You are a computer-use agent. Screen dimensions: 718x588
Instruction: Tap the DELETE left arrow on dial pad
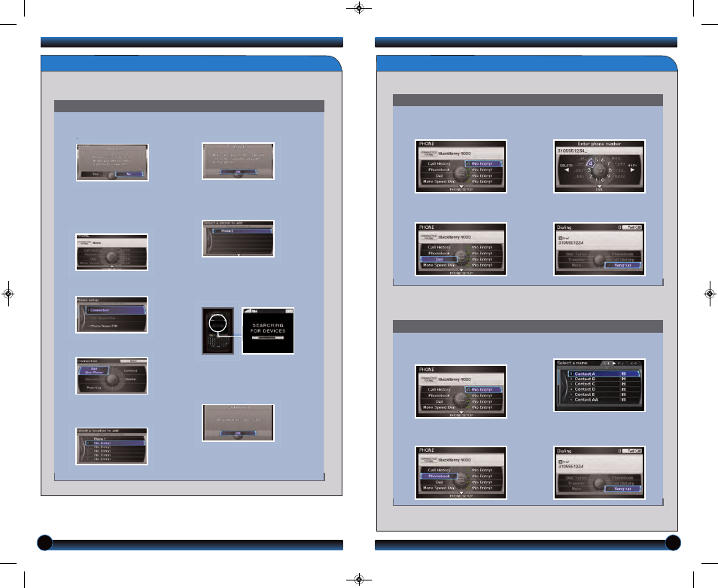(567, 170)
